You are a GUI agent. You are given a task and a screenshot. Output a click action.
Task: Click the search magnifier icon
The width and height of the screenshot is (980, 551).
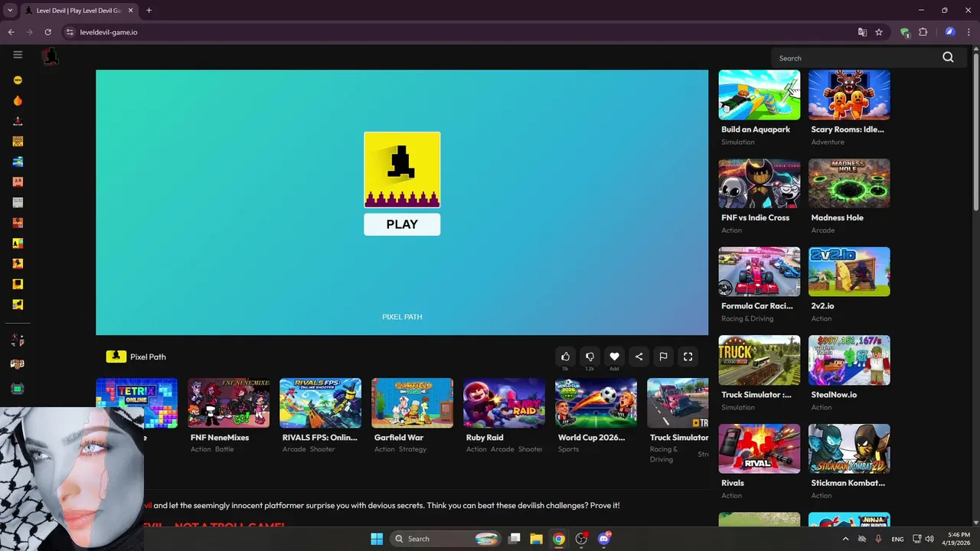pos(948,57)
